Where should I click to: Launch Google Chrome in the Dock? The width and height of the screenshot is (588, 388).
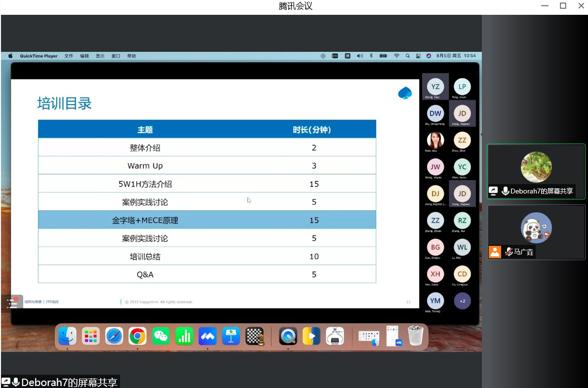click(x=137, y=336)
